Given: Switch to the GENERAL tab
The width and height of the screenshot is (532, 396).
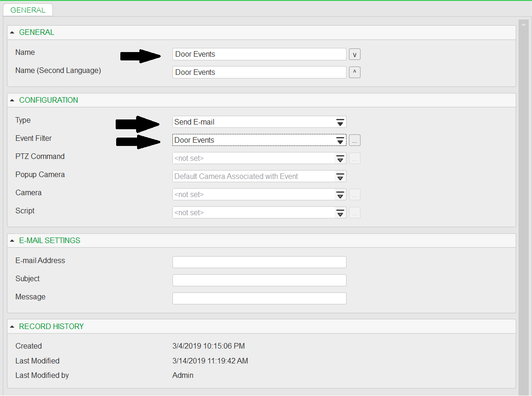Looking at the screenshot, I should coord(28,10).
